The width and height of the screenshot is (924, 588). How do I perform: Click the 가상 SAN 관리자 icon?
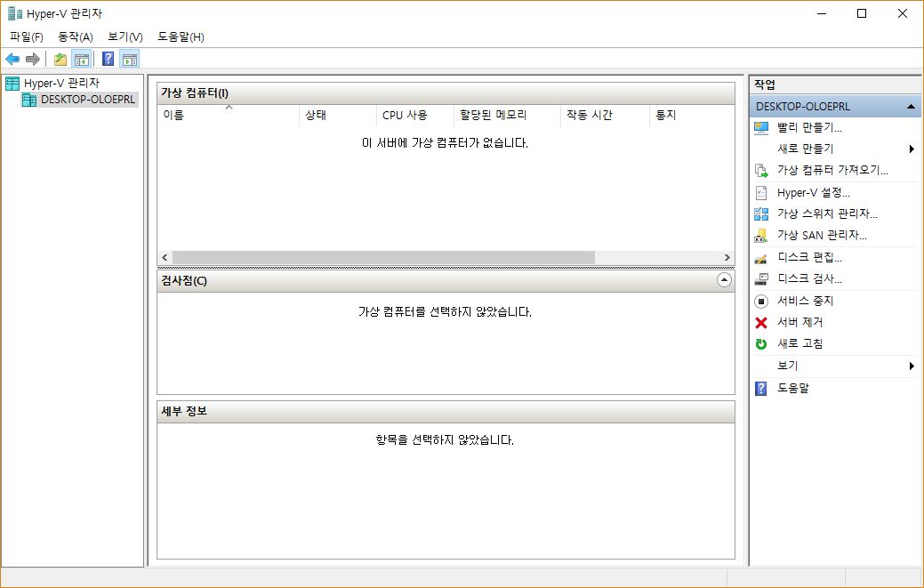761,236
